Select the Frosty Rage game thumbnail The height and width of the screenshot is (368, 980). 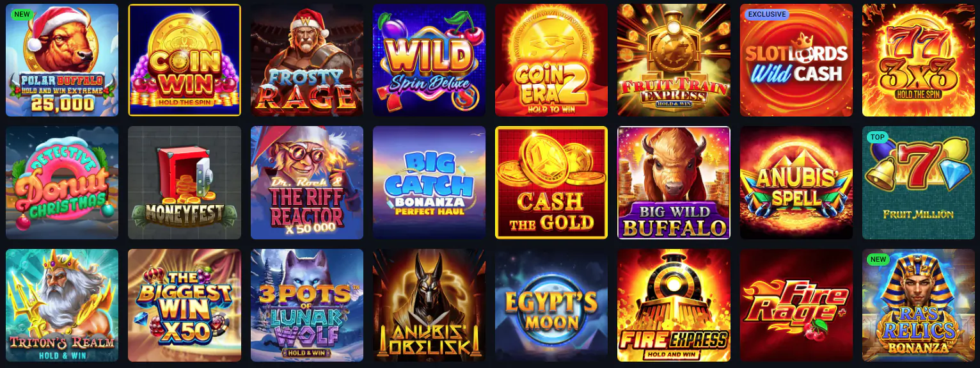click(307, 60)
